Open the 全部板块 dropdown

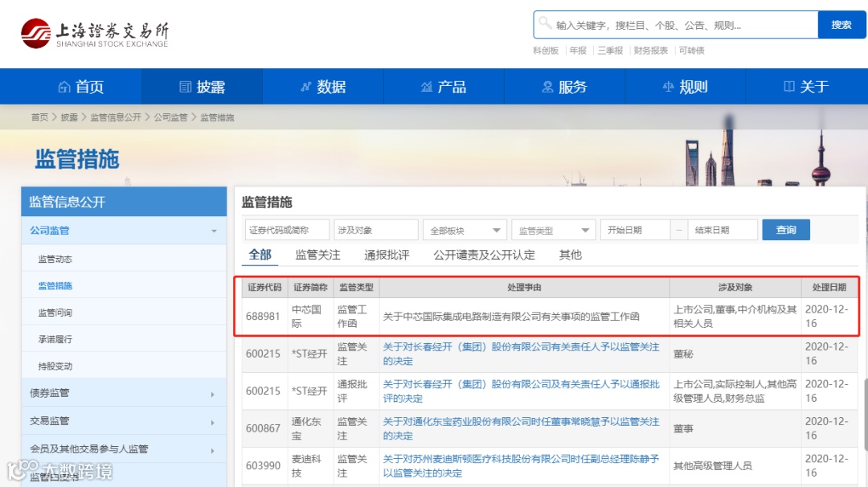pos(465,230)
